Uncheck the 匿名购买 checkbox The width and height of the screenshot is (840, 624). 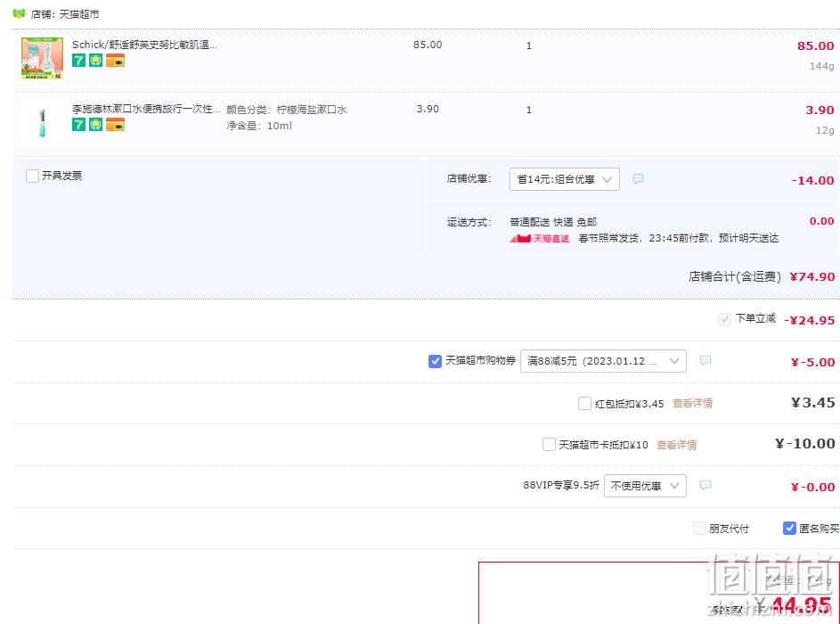[x=789, y=528]
